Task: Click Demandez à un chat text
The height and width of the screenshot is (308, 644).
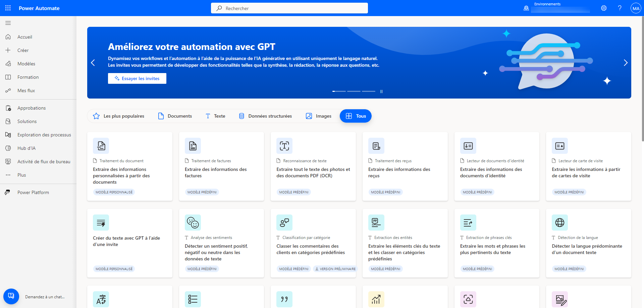Action: tap(45, 297)
